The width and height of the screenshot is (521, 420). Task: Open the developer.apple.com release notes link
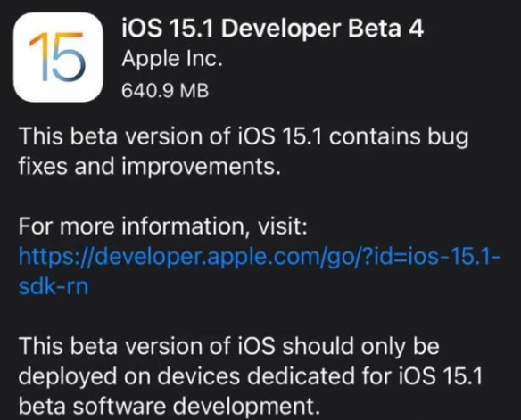pos(260,271)
